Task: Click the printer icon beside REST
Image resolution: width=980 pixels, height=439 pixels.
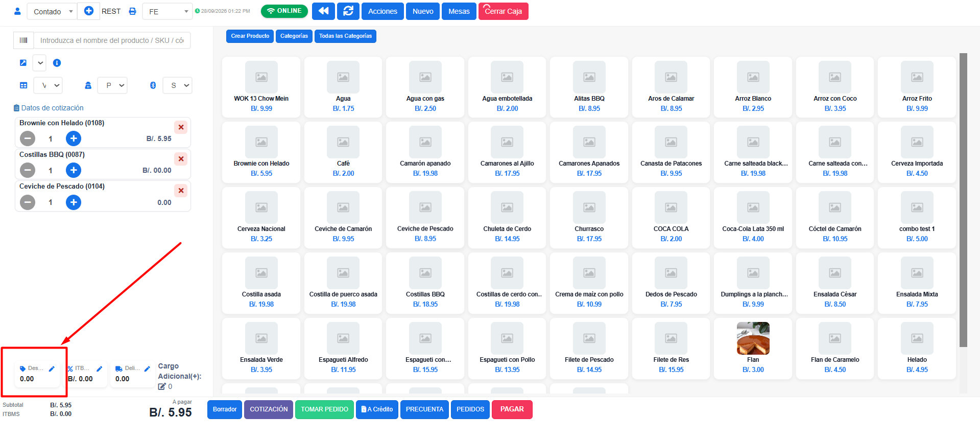Action: pyautogui.click(x=132, y=11)
